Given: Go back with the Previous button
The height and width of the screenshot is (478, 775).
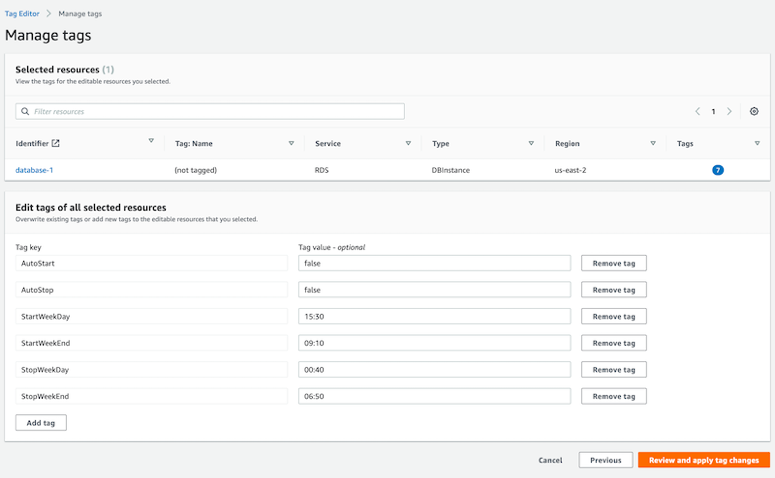Looking at the screenshot, I should 606,460.
